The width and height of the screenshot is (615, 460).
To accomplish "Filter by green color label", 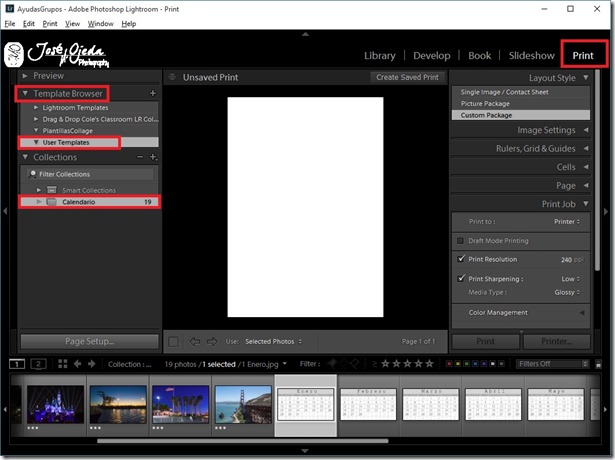I will pyautogui.click(x=467, y=364).
